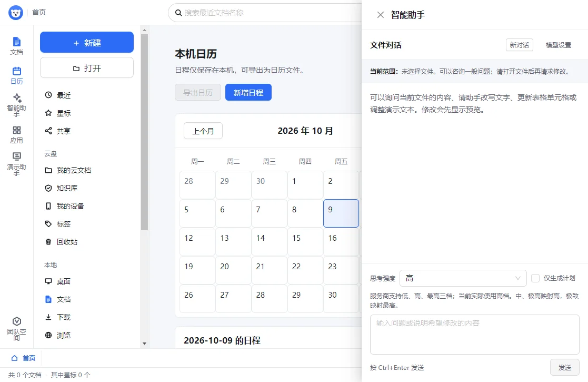
Task: Click the bear logo icon
Action: click(16, 13)
